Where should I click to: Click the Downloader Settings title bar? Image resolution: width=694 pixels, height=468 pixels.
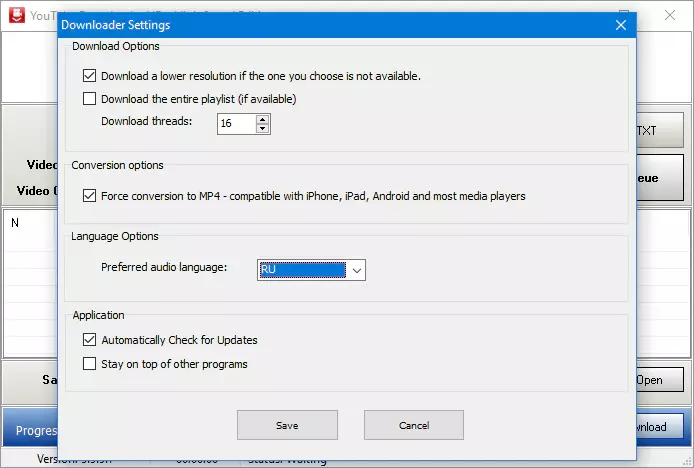300,25
